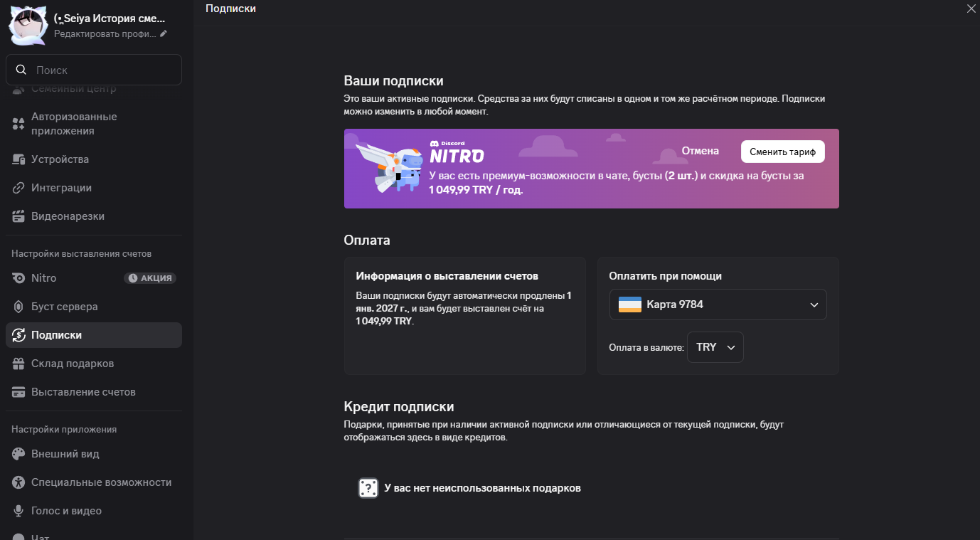Click the Ваши подписки heading

pyautogui.click(x=394, y=81)
